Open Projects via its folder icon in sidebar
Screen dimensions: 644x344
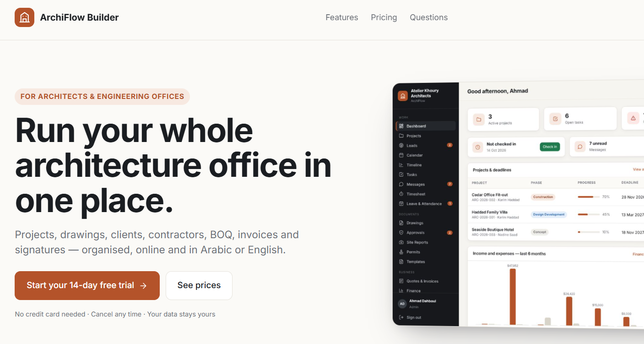click(x=401, y=136)
